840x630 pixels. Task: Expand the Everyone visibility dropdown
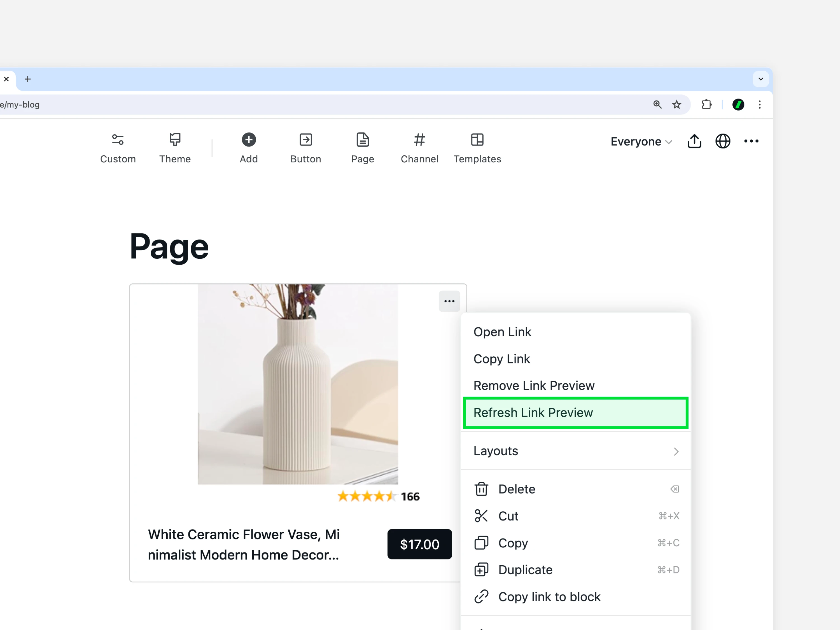(641, 142)
